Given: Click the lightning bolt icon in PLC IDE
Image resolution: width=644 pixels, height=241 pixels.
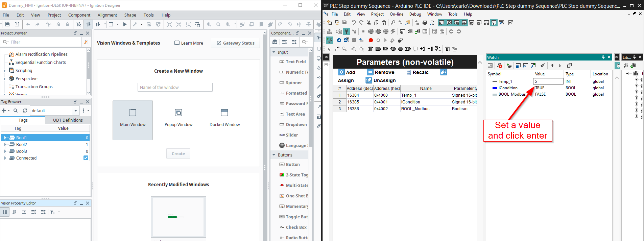Looking at the screenshot, I should pyautogui.click(x=393, y=31).
